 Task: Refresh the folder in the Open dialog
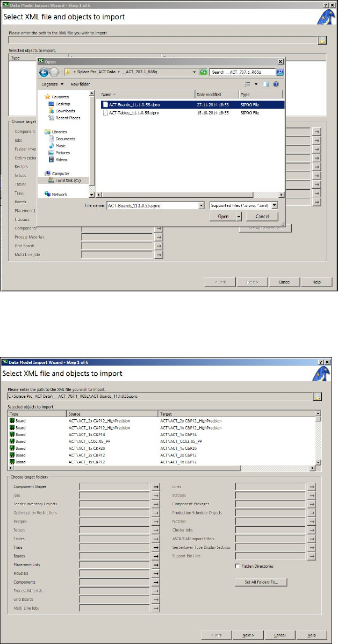204,72
